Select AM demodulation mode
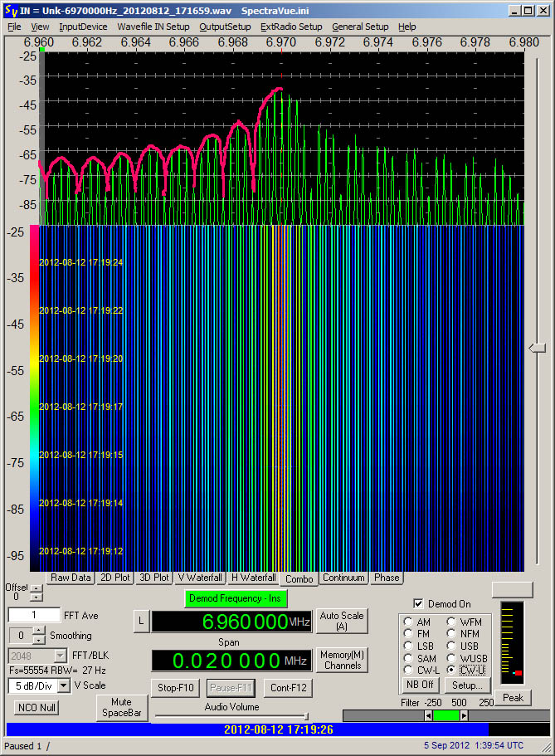Viewport: 555px width, 756px height. click(x=408, y=622)
